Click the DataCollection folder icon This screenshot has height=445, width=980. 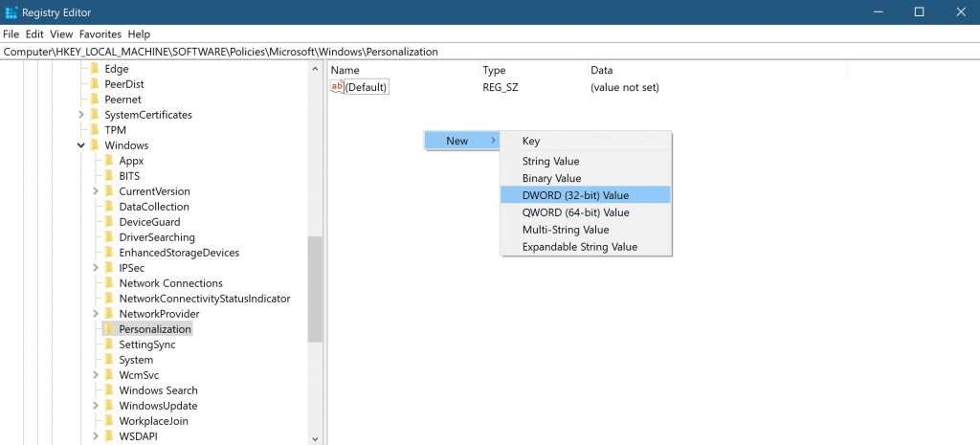pyautogui.click(x=109, y=207)
